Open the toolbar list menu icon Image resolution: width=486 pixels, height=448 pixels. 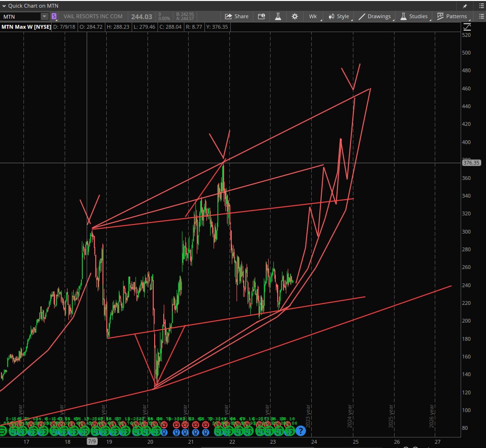pyautogui.click(x=481, y=16)
